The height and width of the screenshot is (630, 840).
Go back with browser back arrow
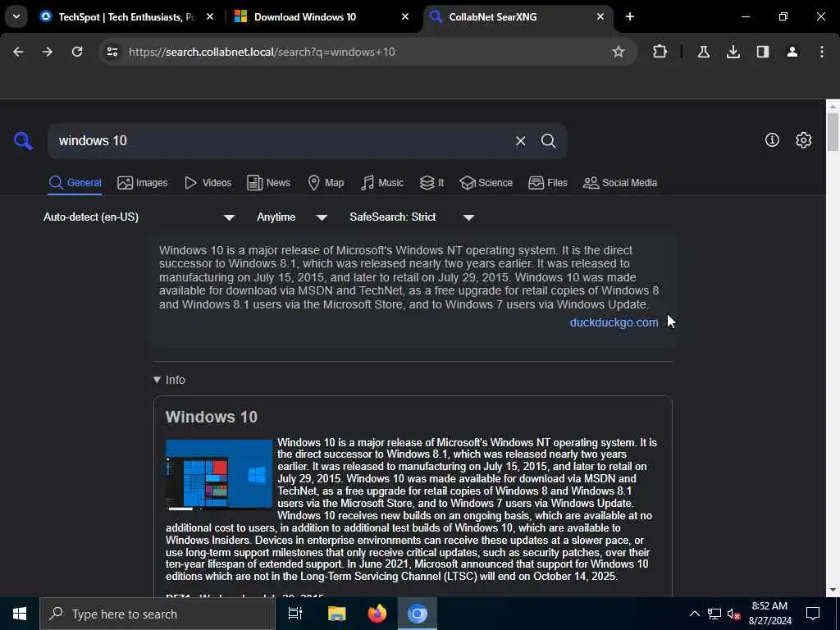point(18,52)
